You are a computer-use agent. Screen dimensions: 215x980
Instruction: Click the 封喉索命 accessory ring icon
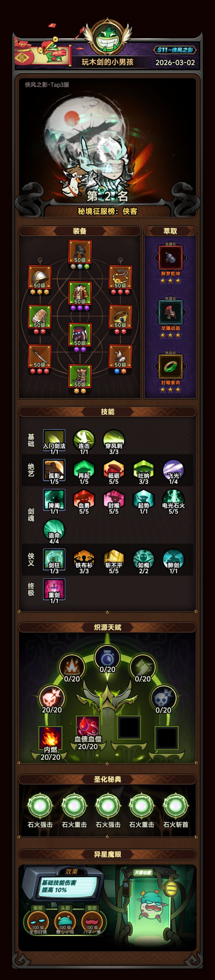171,367
